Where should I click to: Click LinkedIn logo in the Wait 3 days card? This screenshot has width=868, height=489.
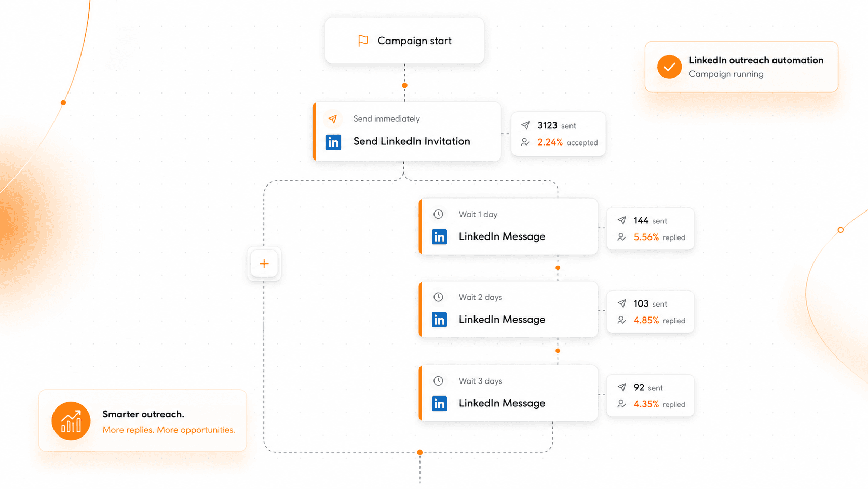[x=439, y=403]
